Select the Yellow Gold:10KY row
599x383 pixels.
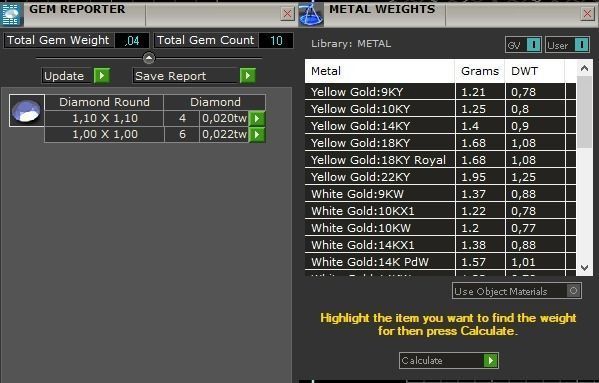pyautogui.click(x=440, y=109)
